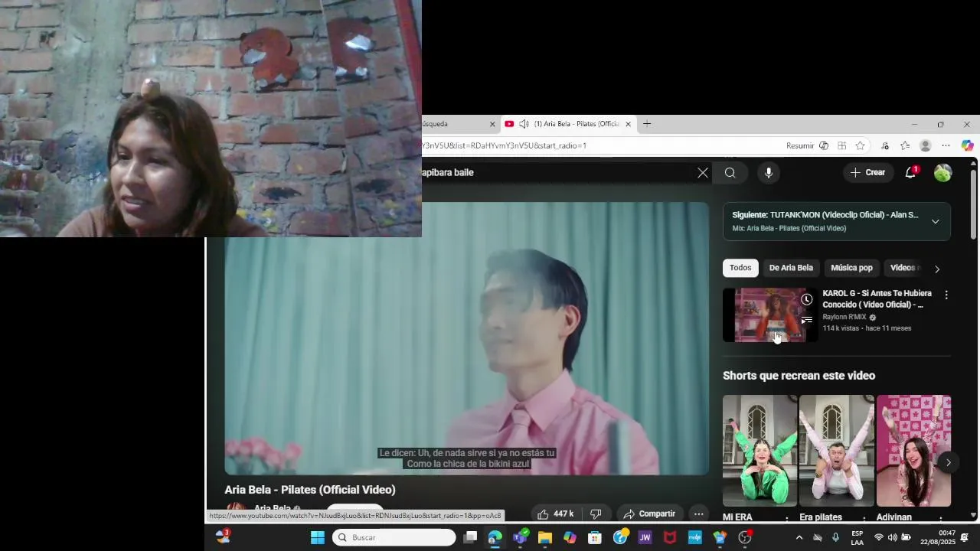This screenshot has height=551, width=980.
Task: Open more video actions ellipsis
Action: point(698,514)
